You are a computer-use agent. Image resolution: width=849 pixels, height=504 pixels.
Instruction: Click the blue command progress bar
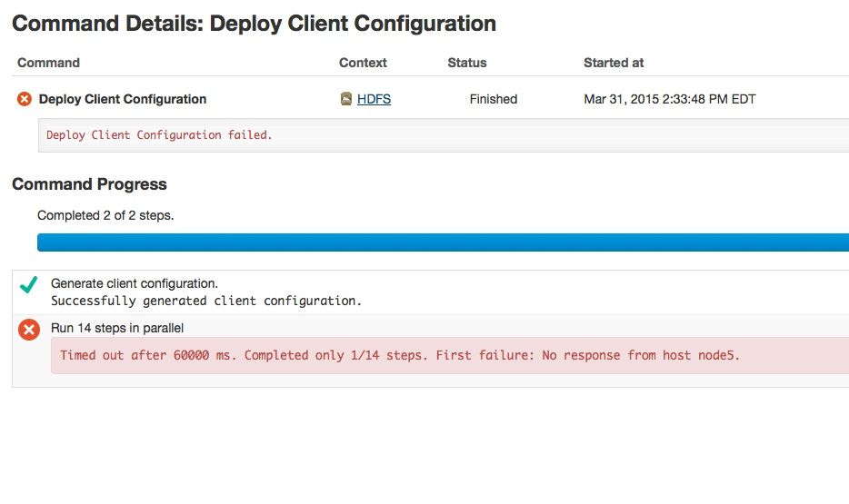(443, 242)
